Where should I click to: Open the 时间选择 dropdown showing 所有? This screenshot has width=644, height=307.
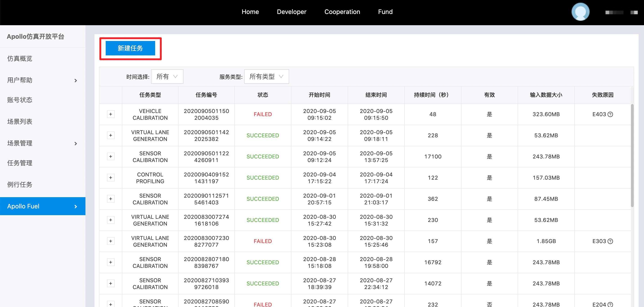pyautogui.click(x=167, y=77)
